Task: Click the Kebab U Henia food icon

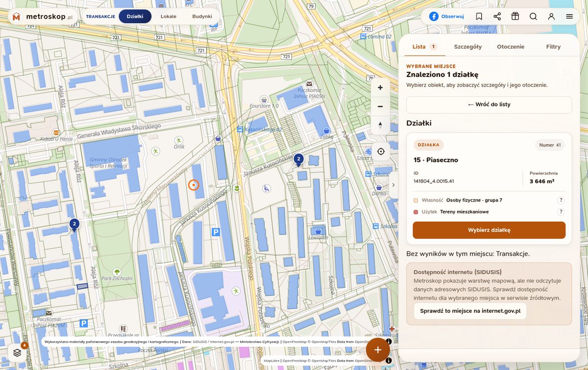Action: point(57,133)
